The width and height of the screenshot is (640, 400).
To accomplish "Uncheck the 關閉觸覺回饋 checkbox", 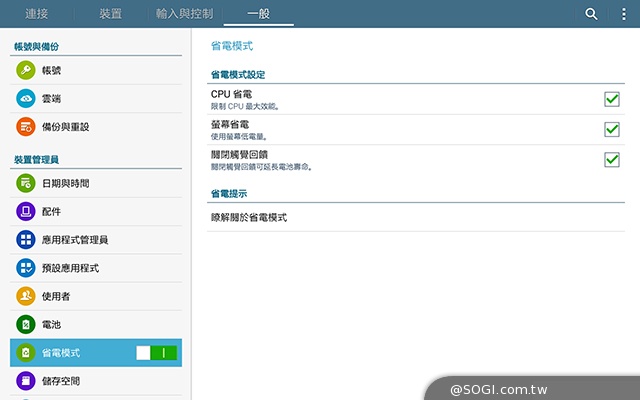I will 612,159.
